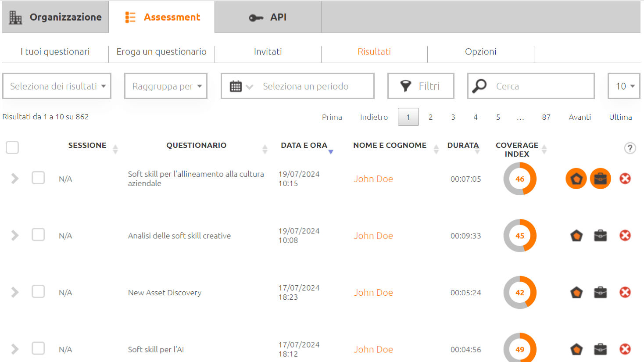Open the Invitati section
Image resolution: width=644 pixels, height=362 pixels.
[268, 52]
